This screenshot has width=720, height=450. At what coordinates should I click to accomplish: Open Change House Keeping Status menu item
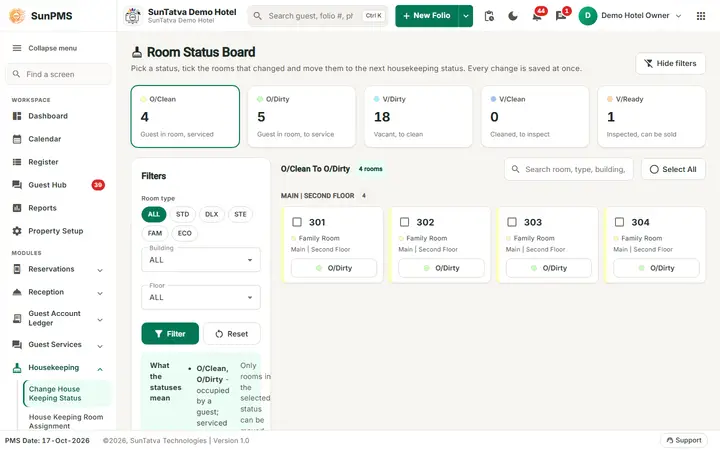coord(67,394)
